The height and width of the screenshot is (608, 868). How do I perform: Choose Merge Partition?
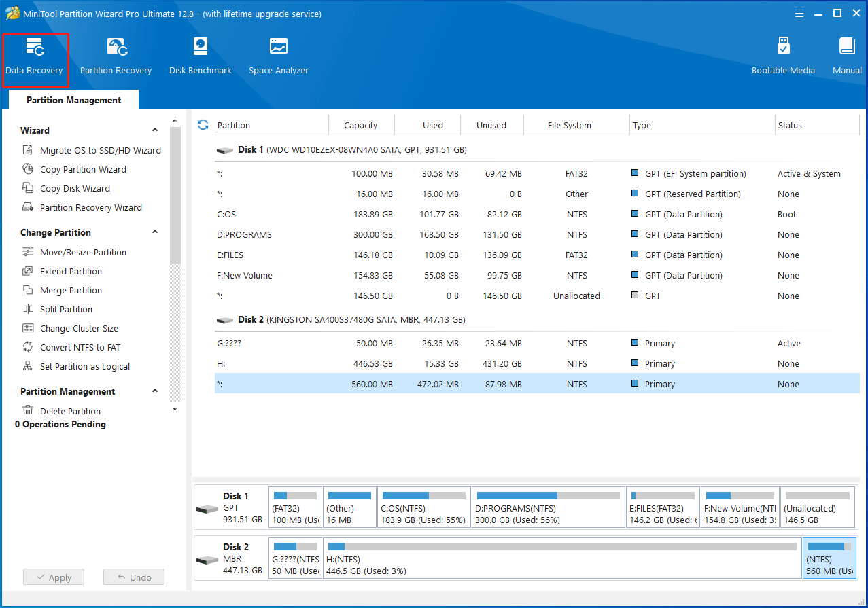click(x=62, y=290)
